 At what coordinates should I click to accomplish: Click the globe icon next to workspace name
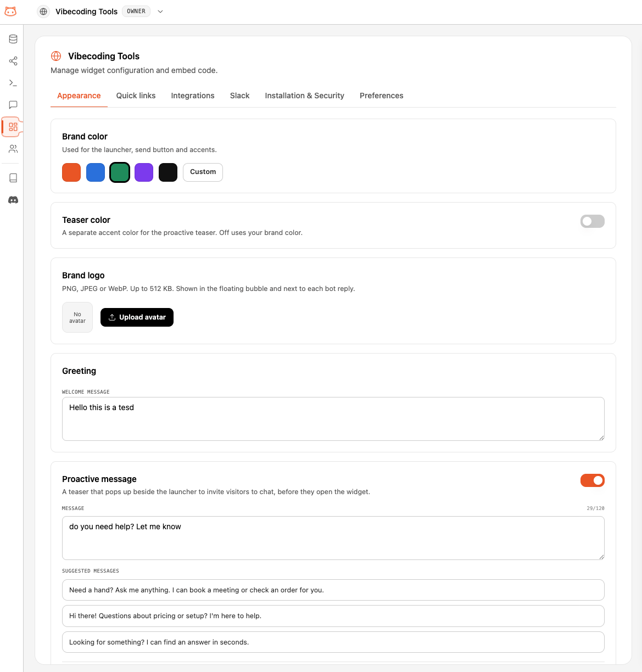click(x=43, y=12)
